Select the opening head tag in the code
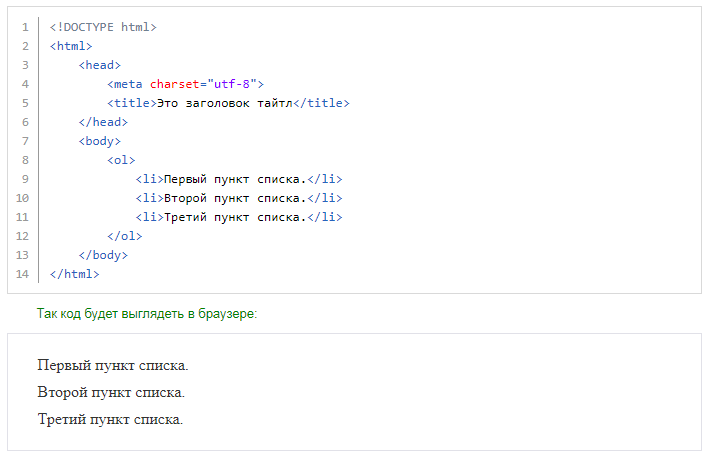The image size is (709, 453). 100,65
